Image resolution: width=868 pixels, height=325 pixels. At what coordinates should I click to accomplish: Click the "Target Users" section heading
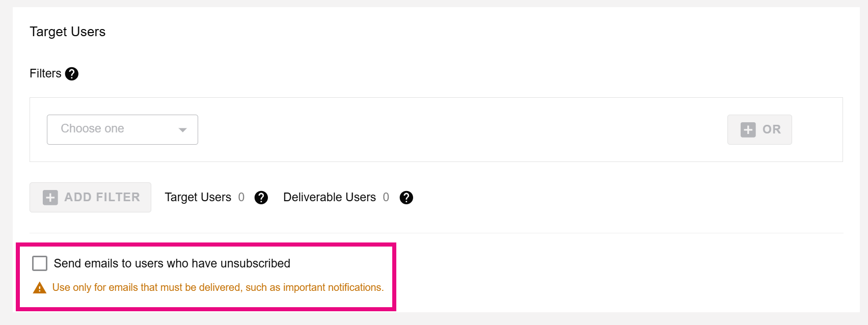pyautogui.click(x=67, y=32)
